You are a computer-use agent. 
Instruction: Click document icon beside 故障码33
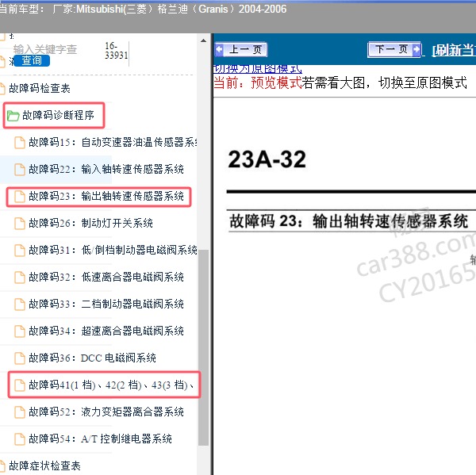pyautogui.click(x=20, y=305)
